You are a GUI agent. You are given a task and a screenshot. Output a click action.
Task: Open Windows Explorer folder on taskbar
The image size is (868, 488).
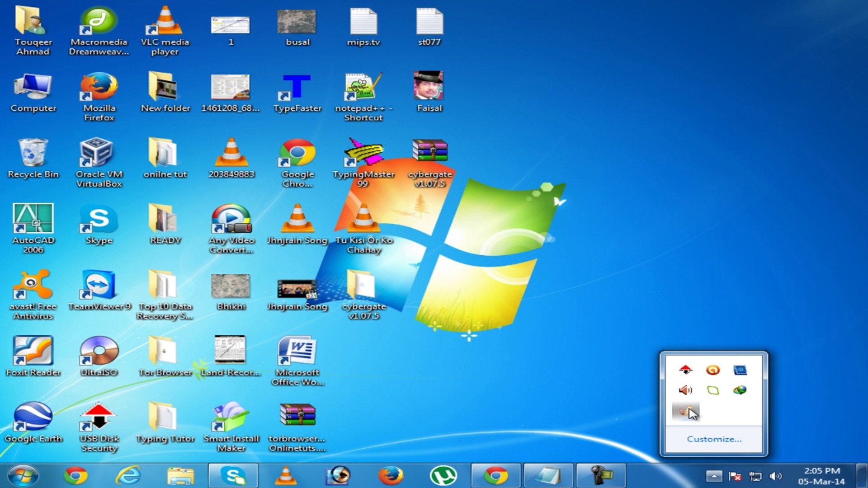point(180,476)
